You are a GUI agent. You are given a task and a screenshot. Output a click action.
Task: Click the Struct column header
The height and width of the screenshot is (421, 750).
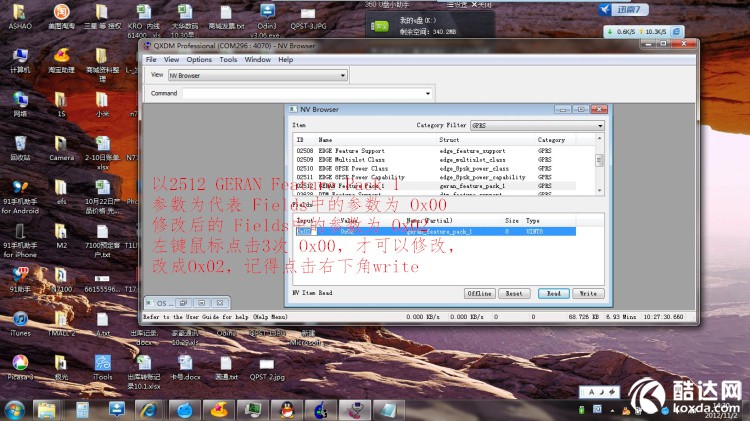pos(485,140)
